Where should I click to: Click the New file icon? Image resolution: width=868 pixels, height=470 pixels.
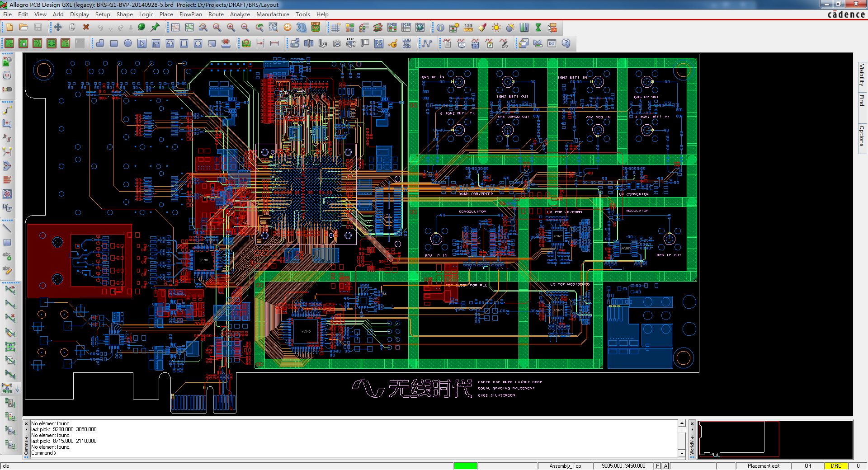click(x=9, y=28)
